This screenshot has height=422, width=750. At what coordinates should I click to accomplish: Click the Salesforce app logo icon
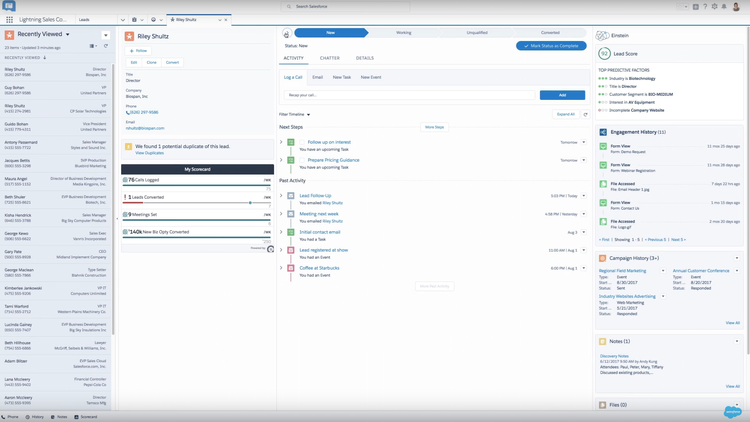[9, 6]
